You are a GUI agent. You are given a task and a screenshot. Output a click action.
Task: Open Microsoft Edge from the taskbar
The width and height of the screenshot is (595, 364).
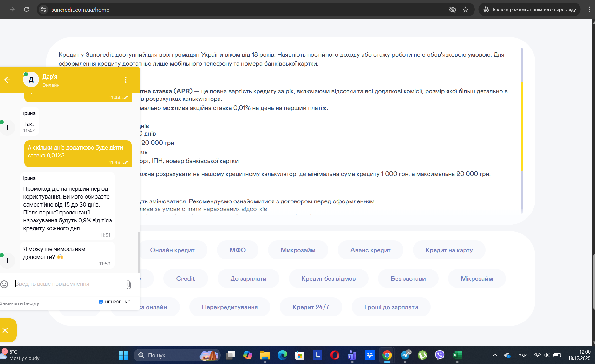tap(282, 355)
